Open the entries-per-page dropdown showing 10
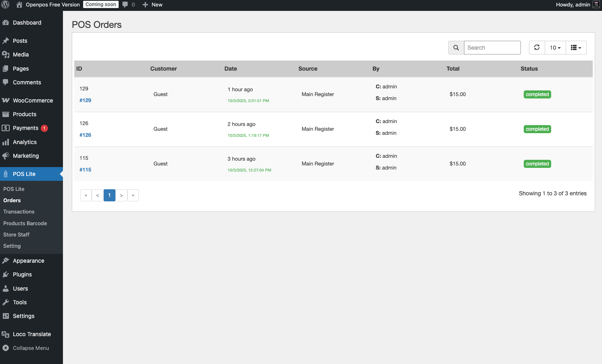The width and height of the screenshot is (602, 364). pyautogui.click(x=555, y=47)
